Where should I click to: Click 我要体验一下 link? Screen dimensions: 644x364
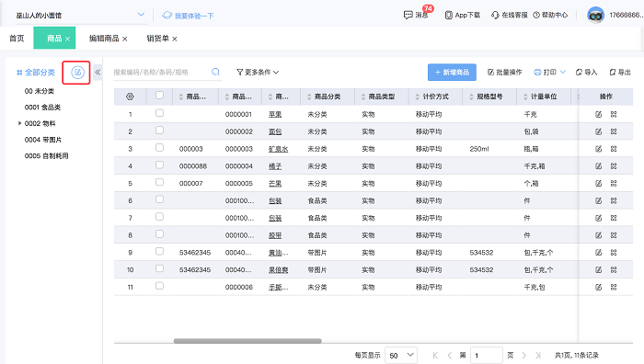pos(188,16)
